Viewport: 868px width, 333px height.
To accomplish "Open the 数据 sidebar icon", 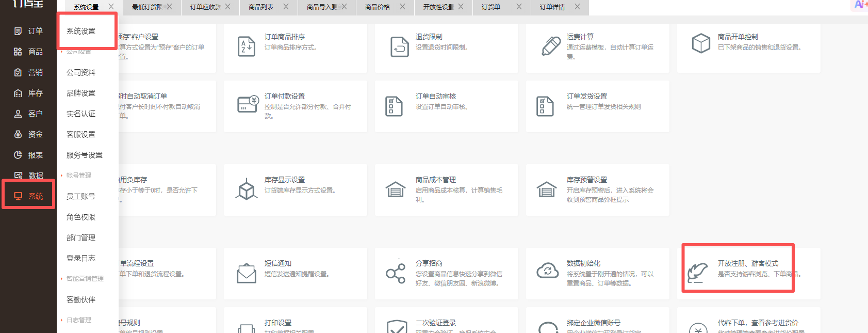I will (x=18, y=176).
